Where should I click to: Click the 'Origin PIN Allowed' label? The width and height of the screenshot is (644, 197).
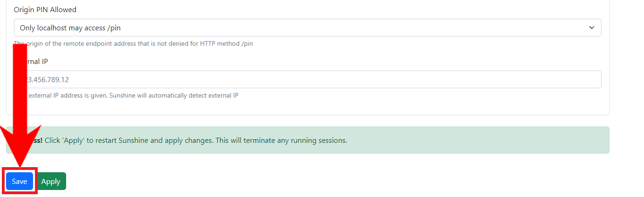(45, 10)
